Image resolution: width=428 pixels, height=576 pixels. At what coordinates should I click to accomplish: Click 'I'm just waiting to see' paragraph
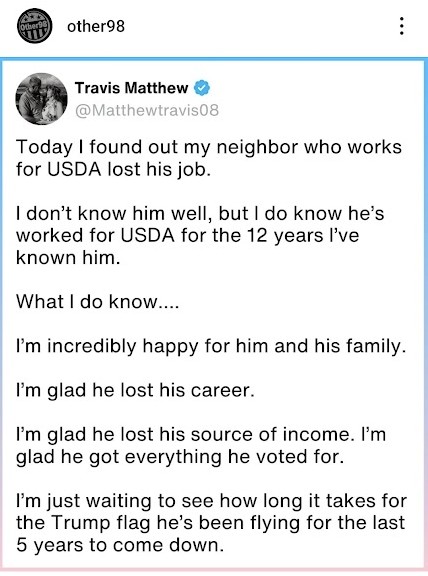(211, 523)
